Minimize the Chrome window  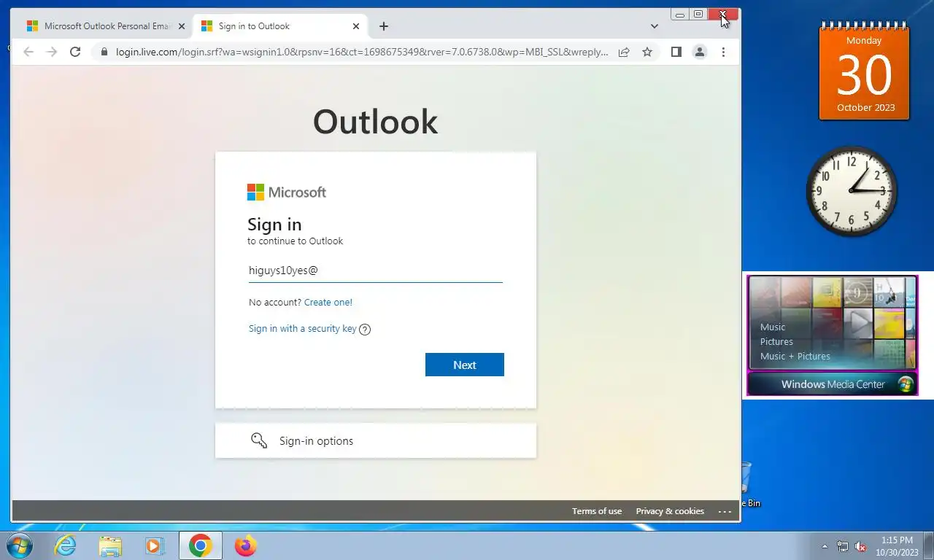point(680,14)
